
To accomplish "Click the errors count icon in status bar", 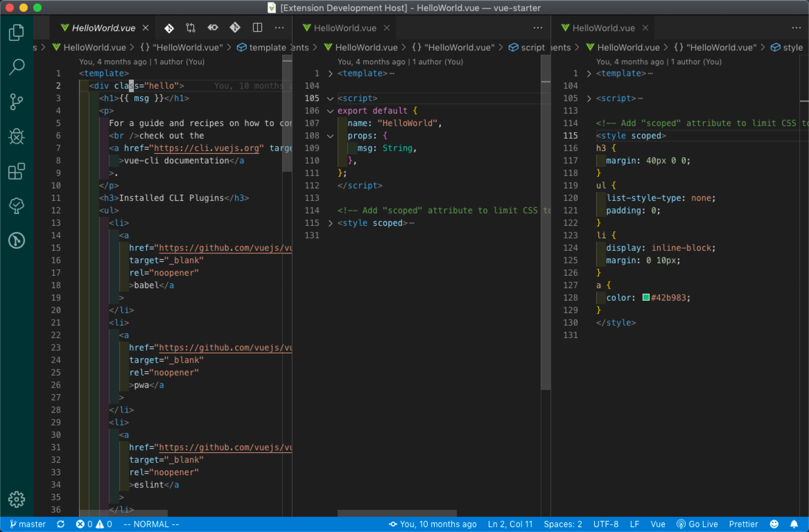I will click(84, 524).
